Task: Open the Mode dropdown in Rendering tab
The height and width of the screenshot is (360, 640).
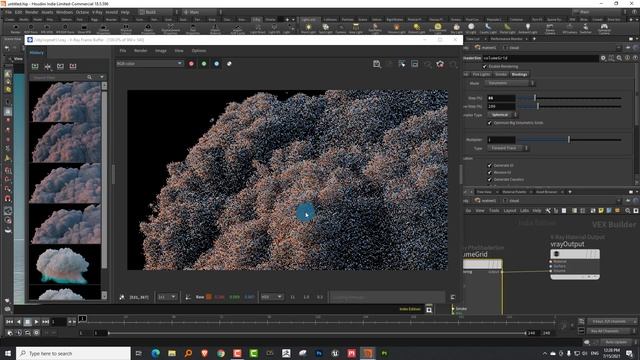Action: 509,83
